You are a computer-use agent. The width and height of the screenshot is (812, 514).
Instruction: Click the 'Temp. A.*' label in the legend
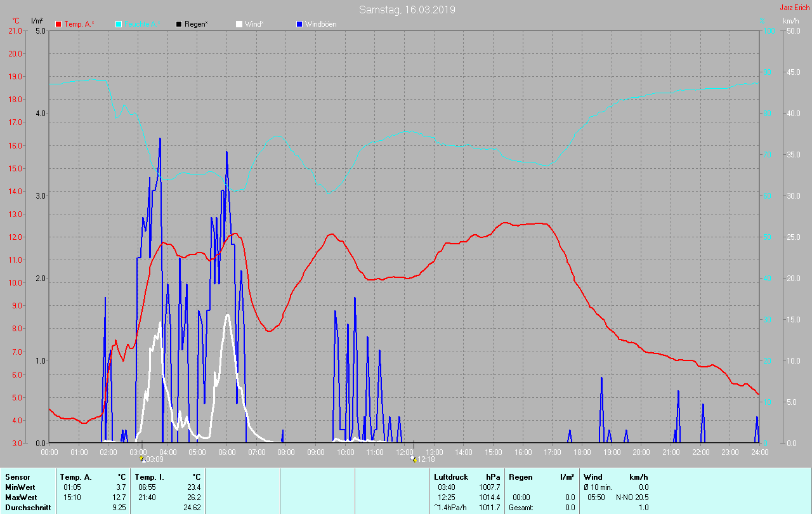[79, 24]
